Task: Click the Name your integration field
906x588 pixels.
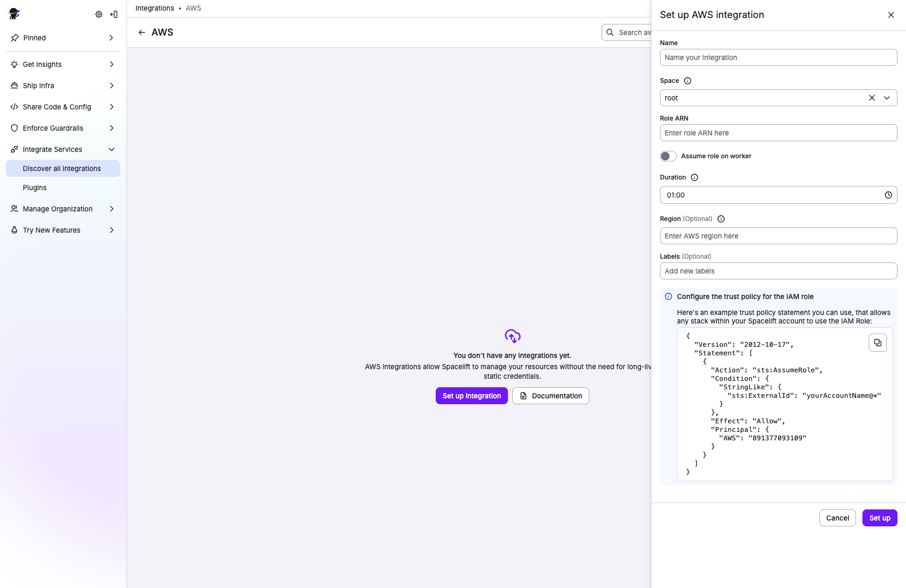Action: [x=778, y=57]
